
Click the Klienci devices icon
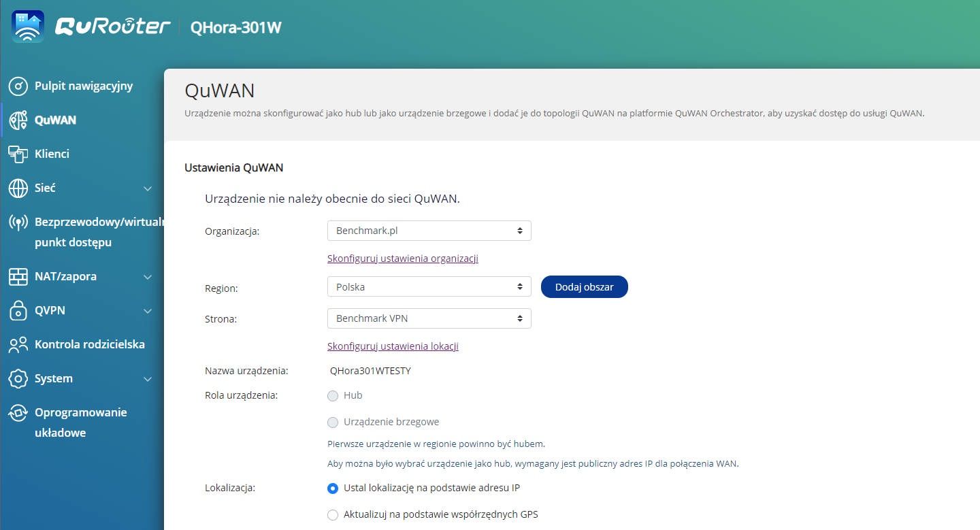(x=18, y=154)
